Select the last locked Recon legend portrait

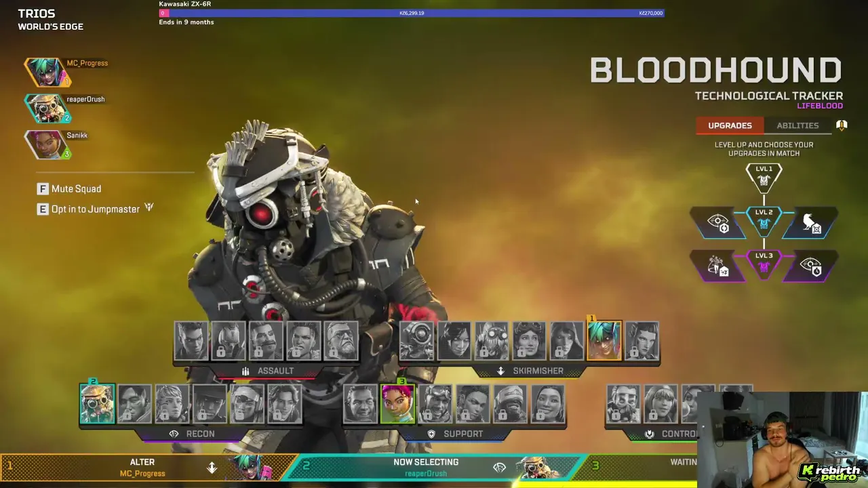[x=283, y=404]
